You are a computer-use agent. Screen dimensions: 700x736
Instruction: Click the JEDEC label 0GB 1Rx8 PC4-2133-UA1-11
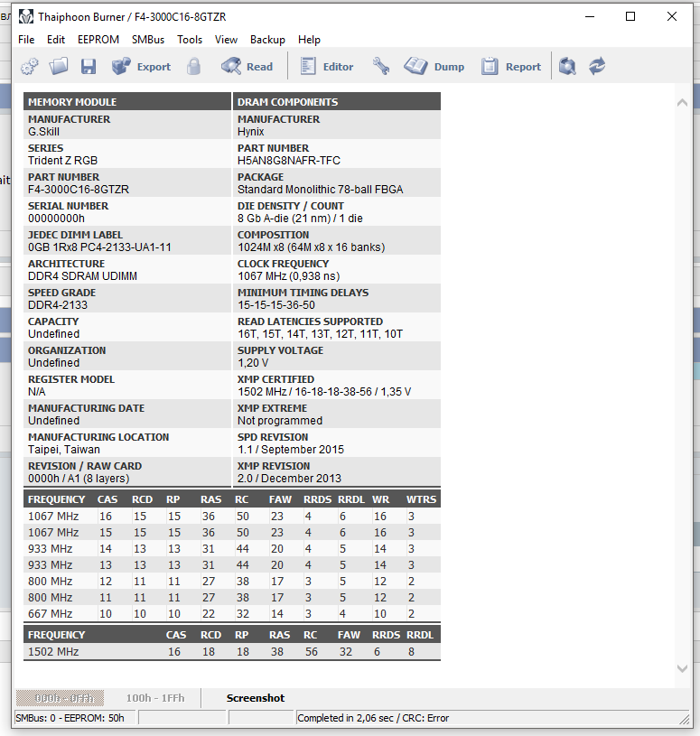coord(99,247)
